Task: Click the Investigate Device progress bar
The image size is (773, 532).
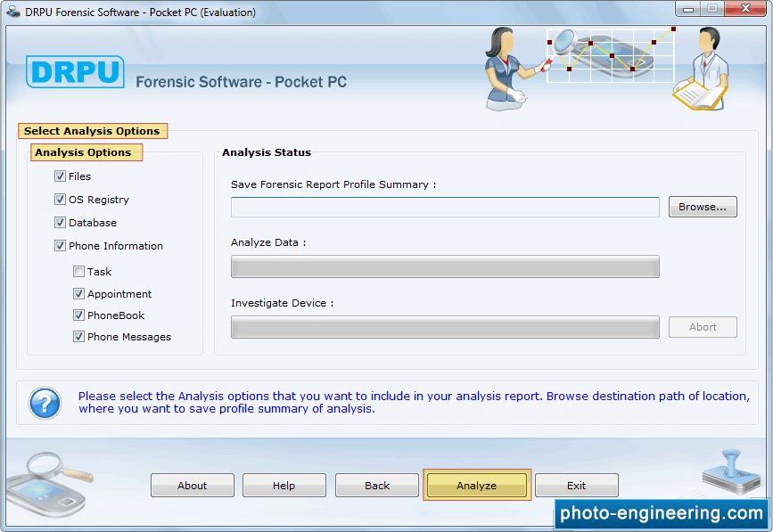Action: click(x=445, y=327)
